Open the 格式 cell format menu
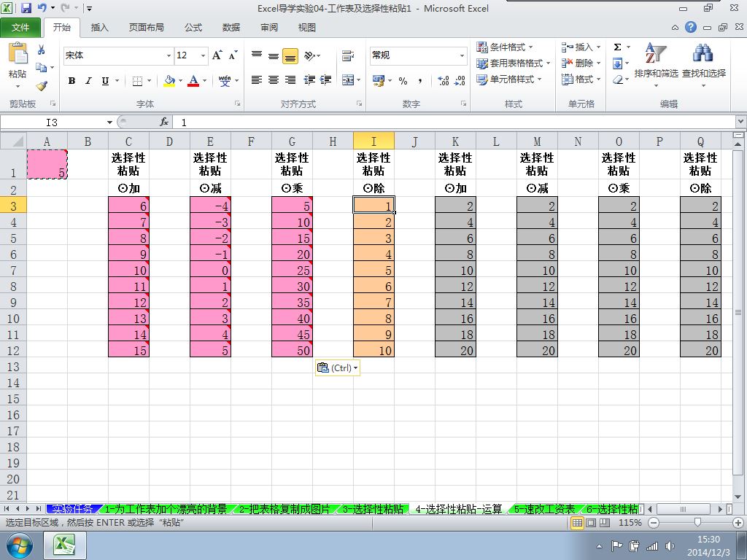Screen dimensions: 747x560 (x=581, y=79)
